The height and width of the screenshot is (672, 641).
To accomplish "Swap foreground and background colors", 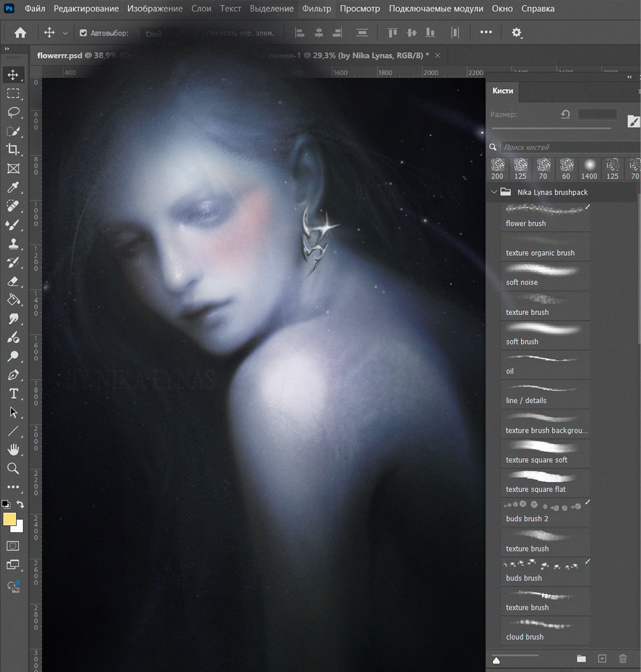I will (x=20, y=504).
